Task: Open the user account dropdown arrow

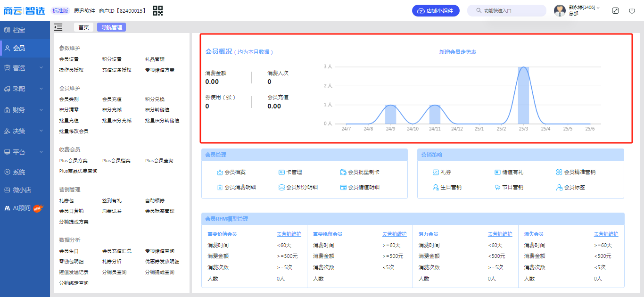Action: [x=598, y=8]
